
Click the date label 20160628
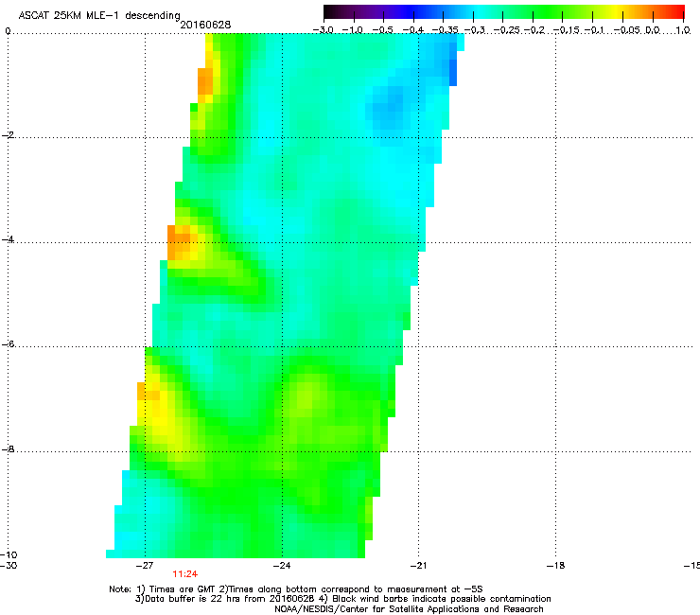(x=205, y=25)
